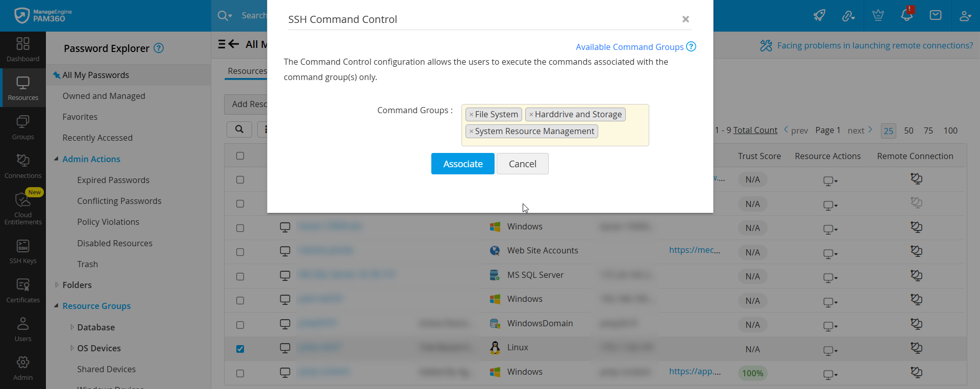Image resolution: width=980 pixels, height=389 pixels.
Task: Launch remote connection for Web Site Accounts row
Action: pos(916,251)
